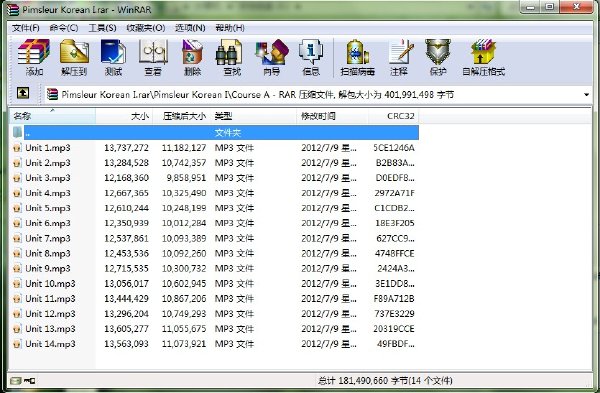Viewport: 600px width, 393px height.
Task: Expand the address bar path dropdown
Action: 586,95
